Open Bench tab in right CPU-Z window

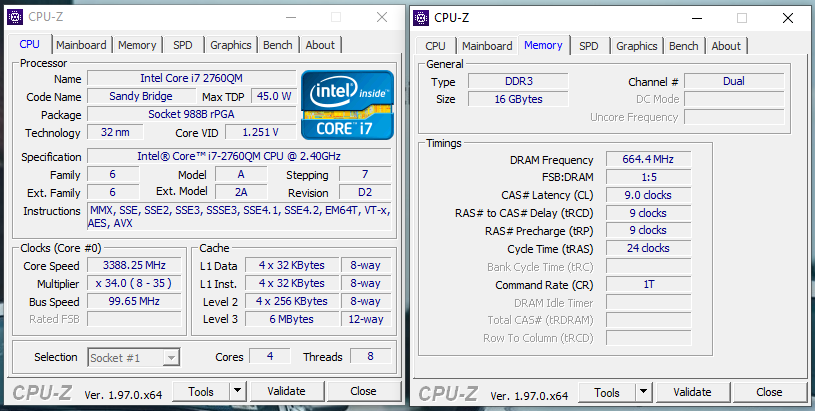683,46
